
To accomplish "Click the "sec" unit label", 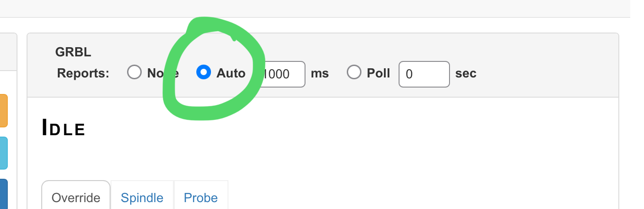I will pos(466,73).
